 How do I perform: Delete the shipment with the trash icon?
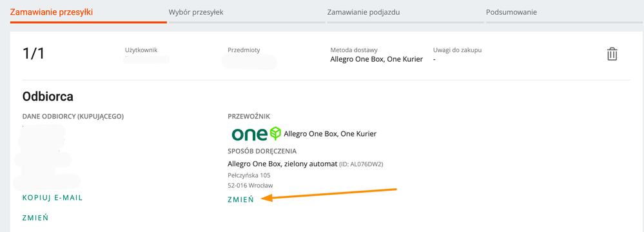tap(612, 54)
